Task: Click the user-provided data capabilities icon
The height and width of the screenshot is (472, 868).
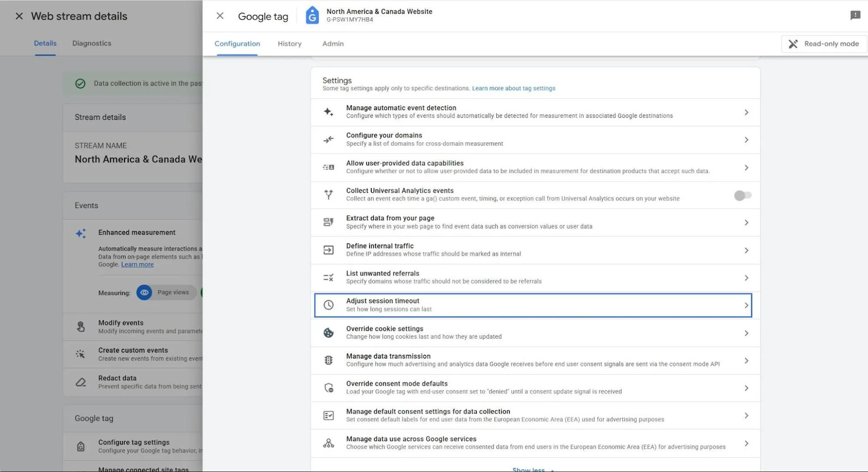Action: 329,167
